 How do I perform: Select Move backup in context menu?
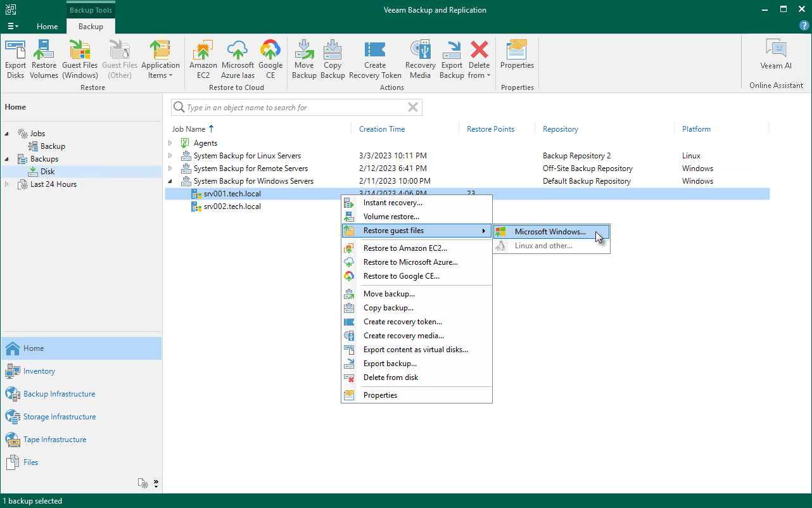point(417,294)
